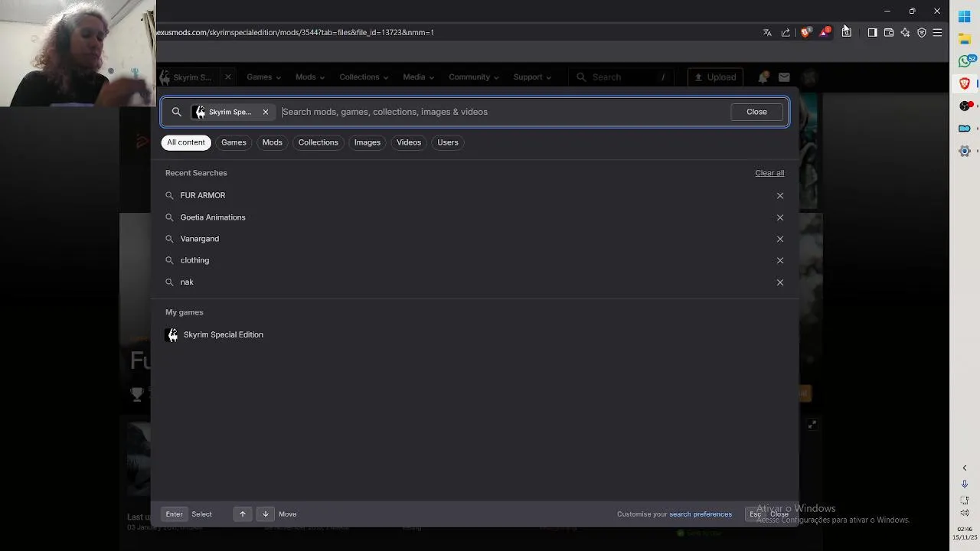
Task: Click the taskbar clock and date
Action: 965,533
